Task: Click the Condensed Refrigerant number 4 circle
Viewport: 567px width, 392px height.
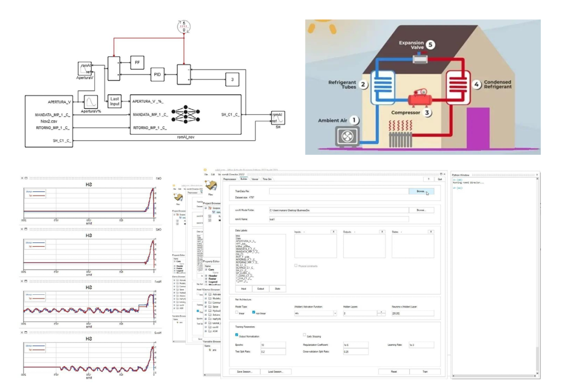Action: click(x=476, y=84)
